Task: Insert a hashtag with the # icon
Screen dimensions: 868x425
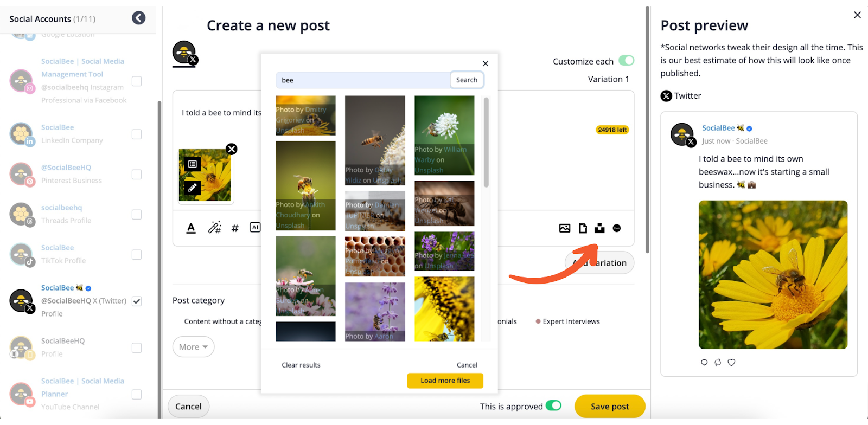Action: pyautogui.click(x=235, y=228)
